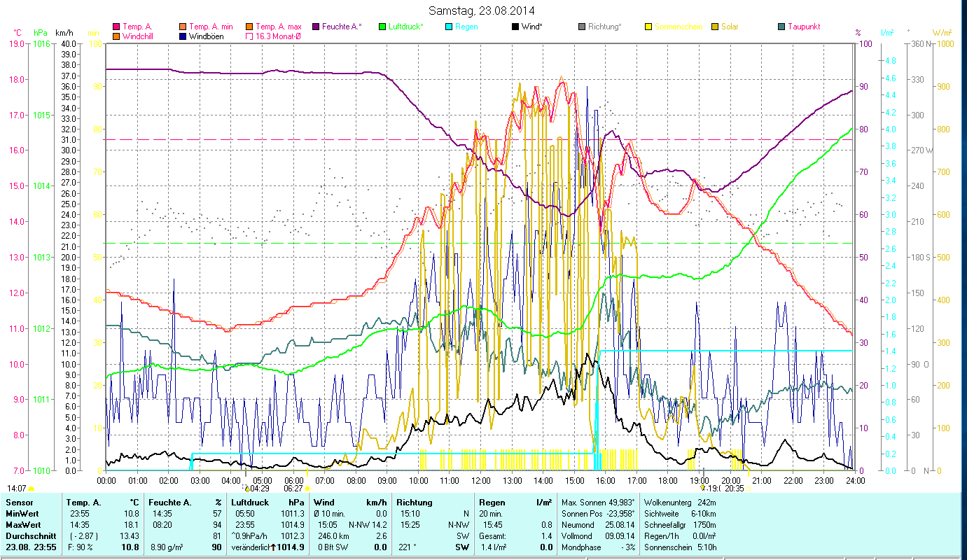
Task: Click the Richtung table column header
Action: pos(415,502)
